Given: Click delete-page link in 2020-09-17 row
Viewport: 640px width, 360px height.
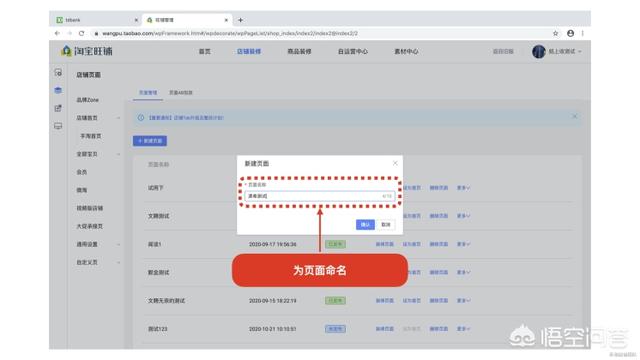Looking at the screenshot, I should [439, 244].
